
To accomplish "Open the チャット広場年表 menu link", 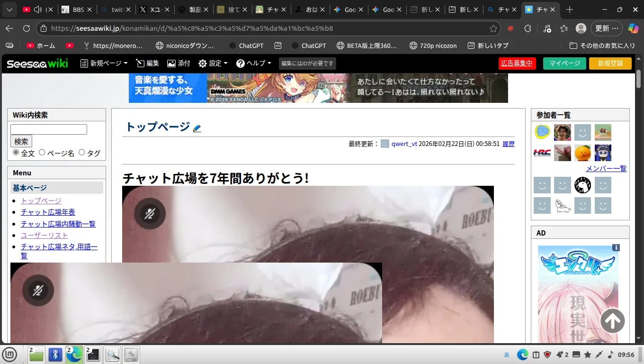I will 48,212.
